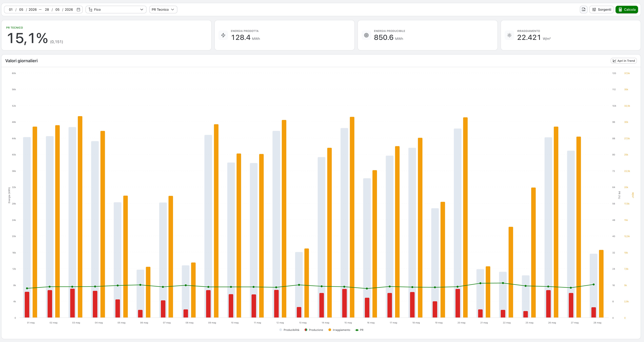This screenshot has height=342, width=644.
Task: Click the red production bar for 15 mag
Action: click(x=344, y=303)
